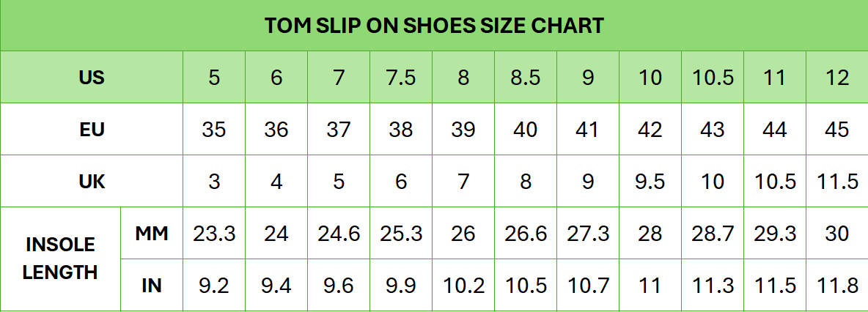
Task: Select UK size 11.5 cell
Action: click(x=836, y=181)
